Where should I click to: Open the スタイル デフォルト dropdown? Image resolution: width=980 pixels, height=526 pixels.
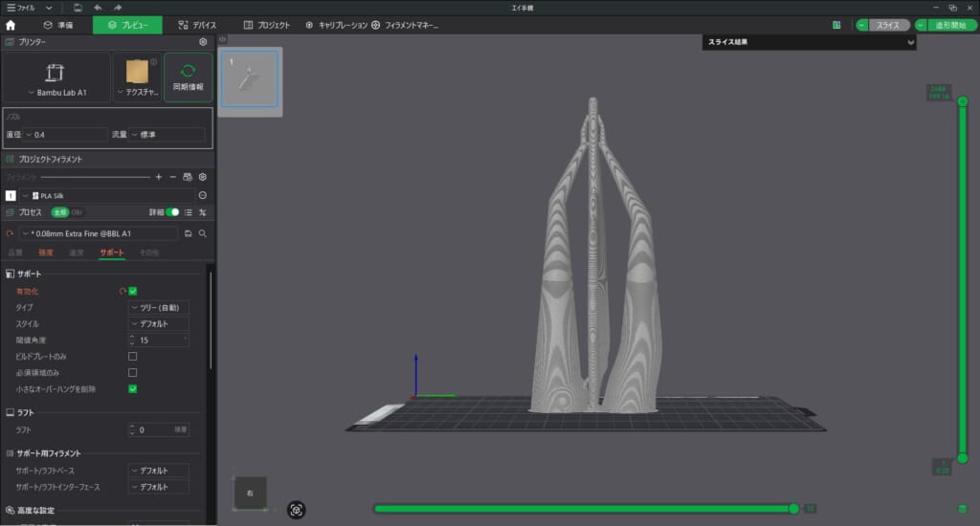point(159,323)
